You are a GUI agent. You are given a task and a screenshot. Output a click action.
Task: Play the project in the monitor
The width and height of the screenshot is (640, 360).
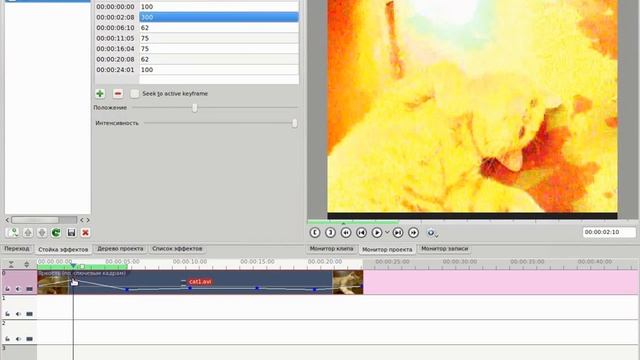coord(377,233)
